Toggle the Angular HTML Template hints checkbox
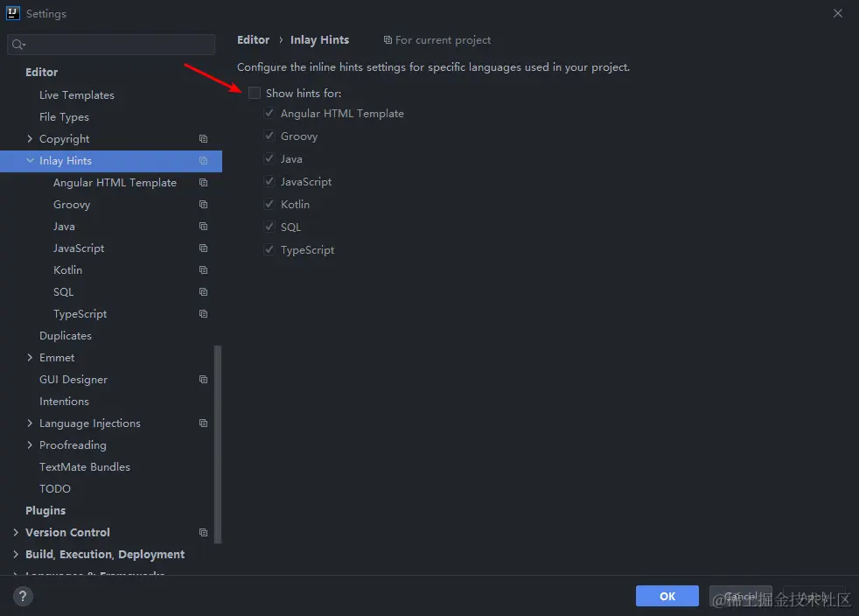859x616 pixels. tap(269, 114)
